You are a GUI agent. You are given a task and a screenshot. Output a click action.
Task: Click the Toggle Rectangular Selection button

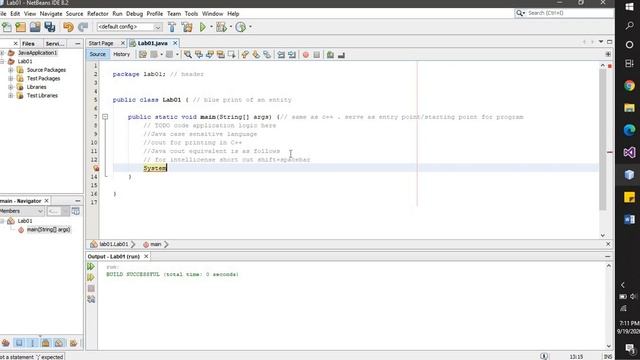tap(231, 54)
